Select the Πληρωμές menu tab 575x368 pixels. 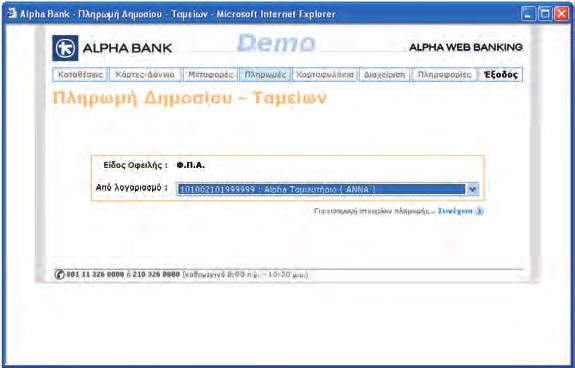265,75
